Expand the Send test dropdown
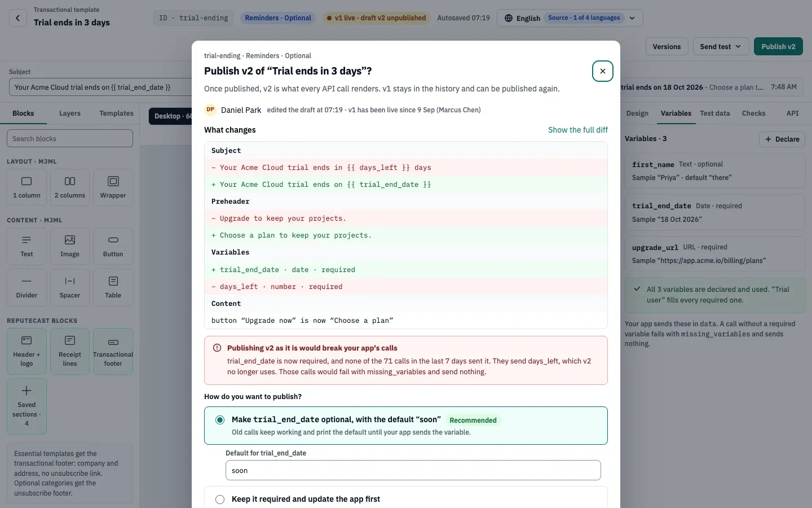The height and width of the screenshot is (508, 812). point(721,46)
